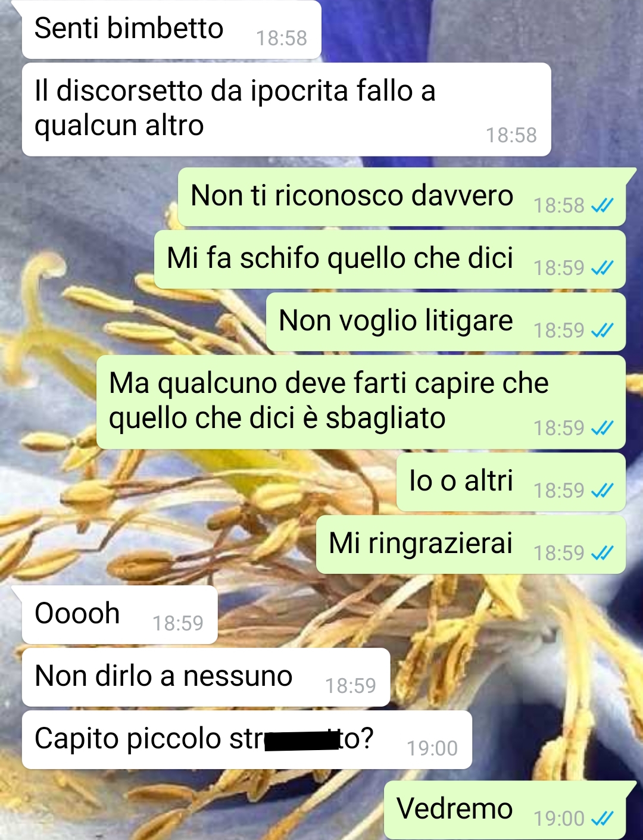Tap the 'Mi fa schifo quello che dici' message

click(390, 260)
